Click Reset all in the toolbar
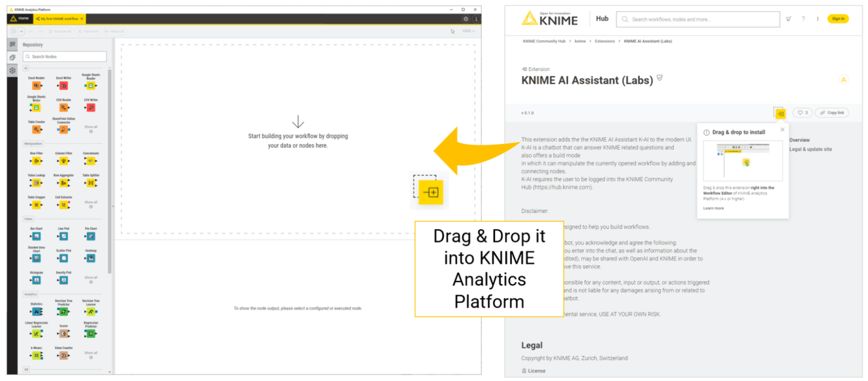 click(114, 32)
